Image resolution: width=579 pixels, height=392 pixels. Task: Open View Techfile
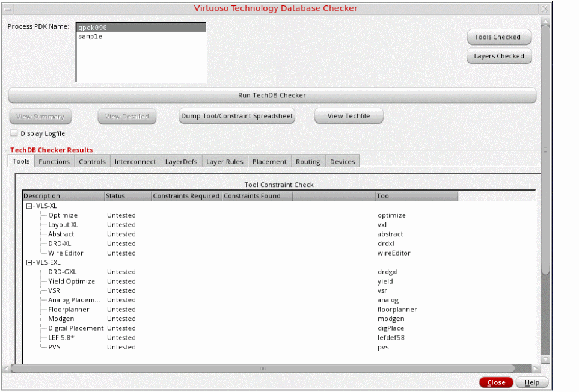click(x=348, y=117)
